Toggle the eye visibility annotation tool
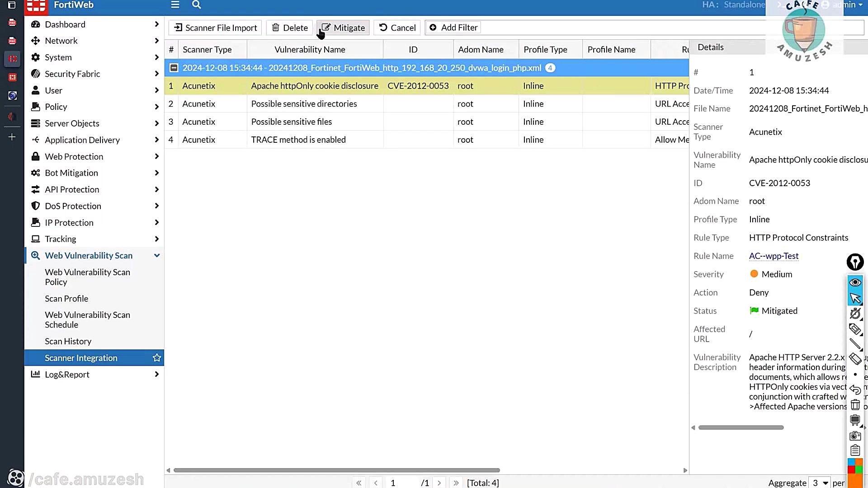This screenshot has width=868, height=488. click(x=855, y=282)
